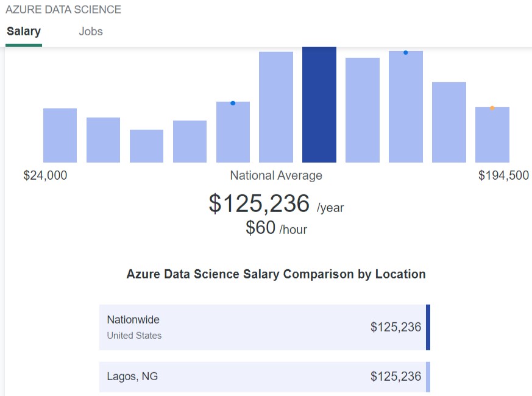This screenshot has width=532, height=396.
Task: Click the dark blue Nationwide indicator strip
Action: (428, 327)
